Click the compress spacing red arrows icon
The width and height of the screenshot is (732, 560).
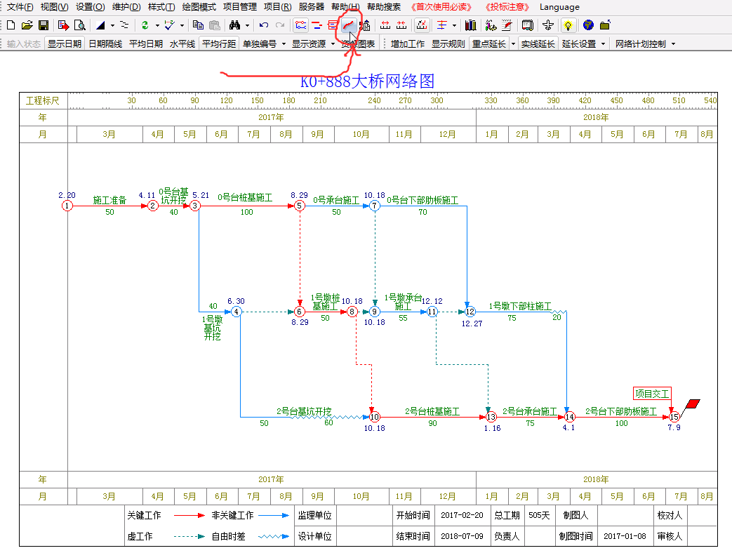point(401,25)
